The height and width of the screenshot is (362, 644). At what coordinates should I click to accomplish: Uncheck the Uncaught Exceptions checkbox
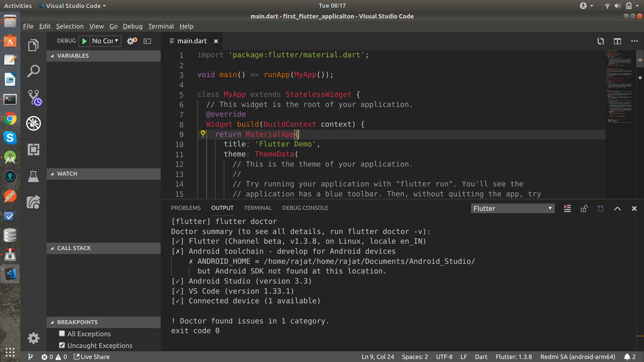click(x=62, y=345)
